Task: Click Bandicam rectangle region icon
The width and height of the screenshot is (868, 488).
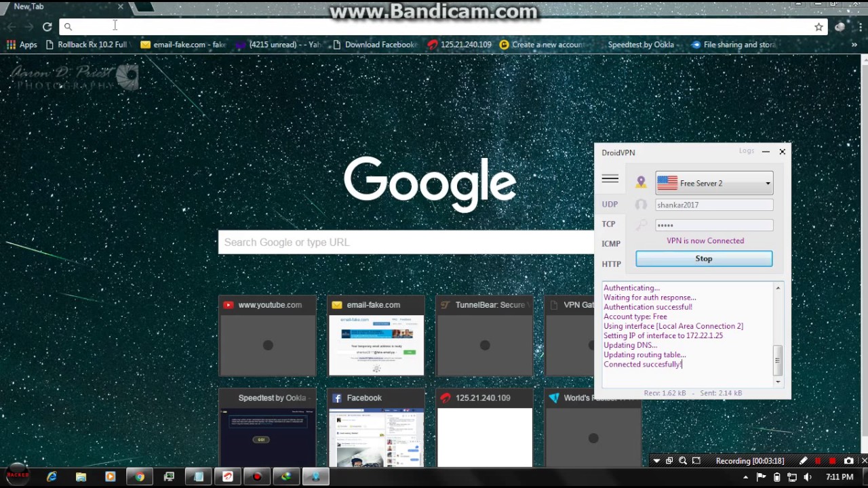Action: (x=696, y=461)
